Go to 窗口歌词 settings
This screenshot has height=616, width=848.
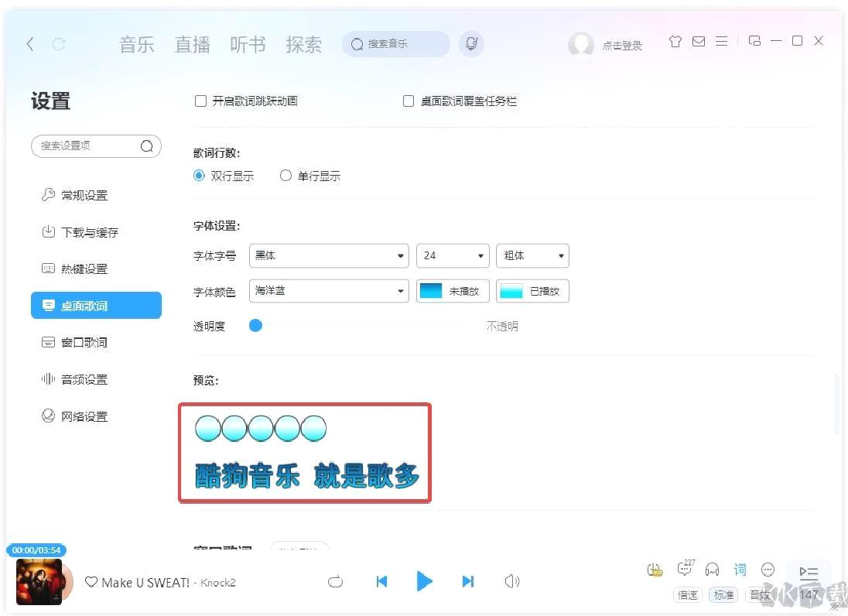pos(96,342)
